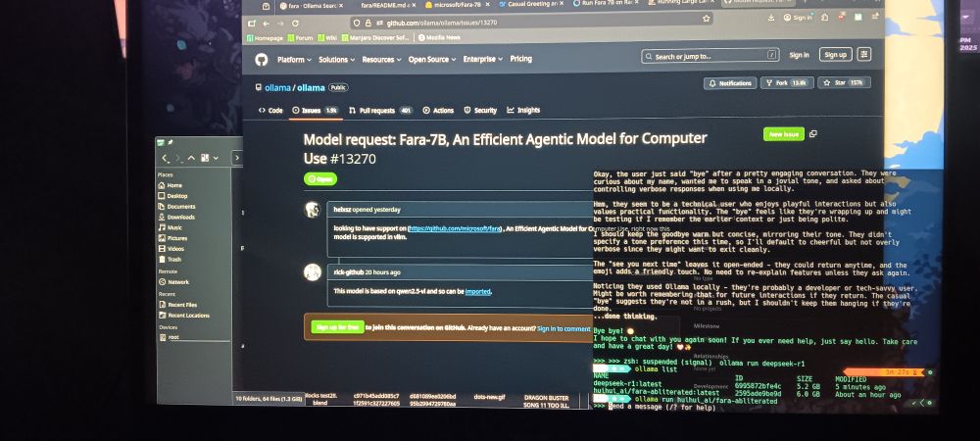Open the GitHub command palette button beside Sign up
This screenshot has width=980, height=441.
tap(864, 54)
